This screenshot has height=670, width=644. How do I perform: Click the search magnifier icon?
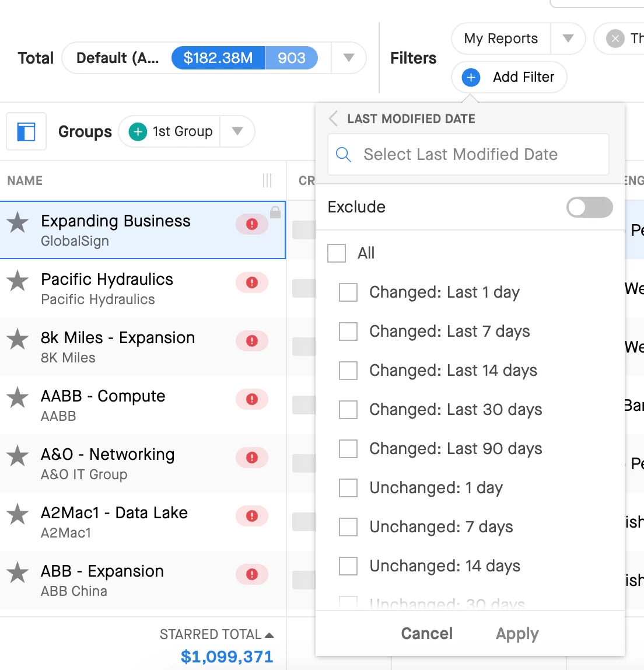tap(344, 154)
